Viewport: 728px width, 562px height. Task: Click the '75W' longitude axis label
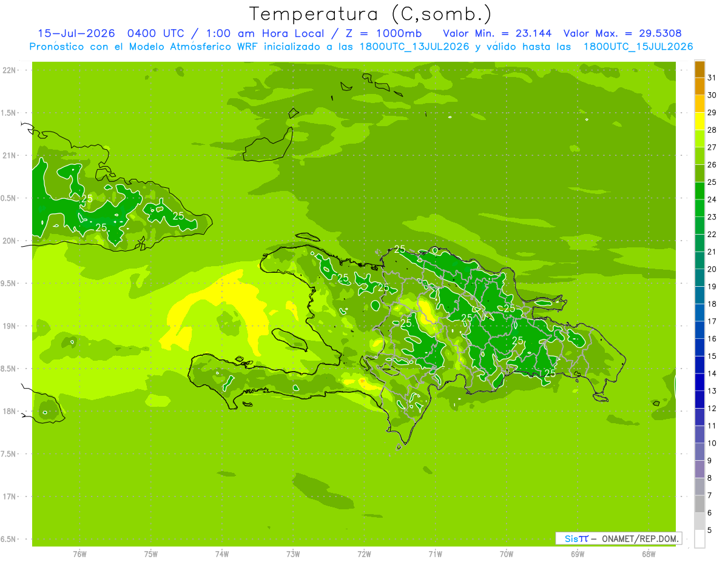coord(151,554)
